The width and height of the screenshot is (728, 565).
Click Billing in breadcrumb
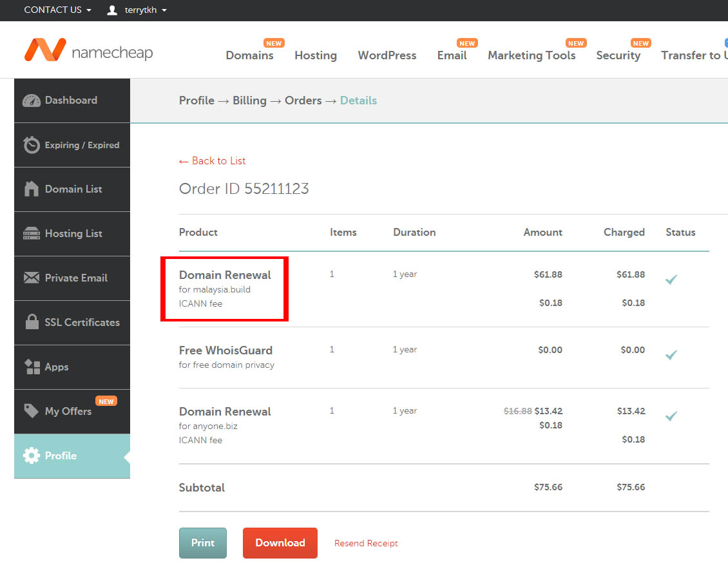click(250, 101)
